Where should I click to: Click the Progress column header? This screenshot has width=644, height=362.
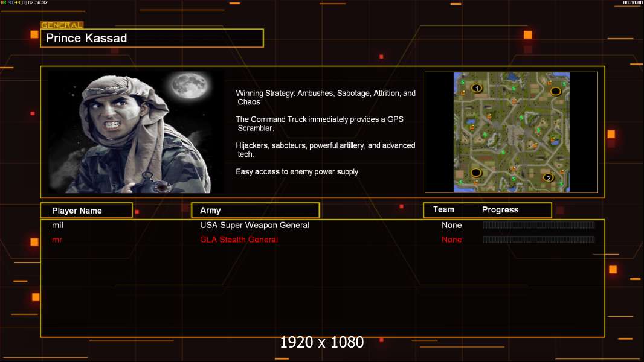coord(500,209)
